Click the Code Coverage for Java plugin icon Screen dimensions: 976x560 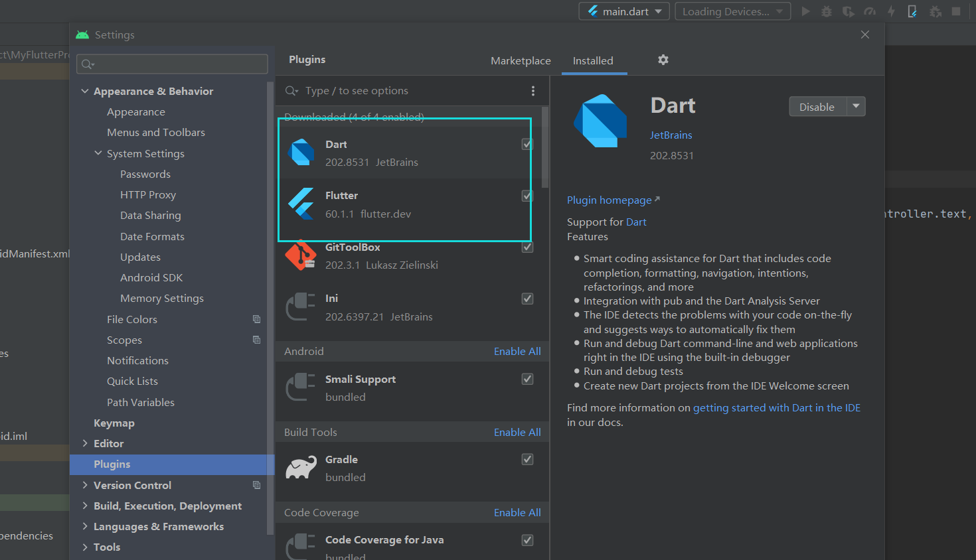tap(301, 547)
